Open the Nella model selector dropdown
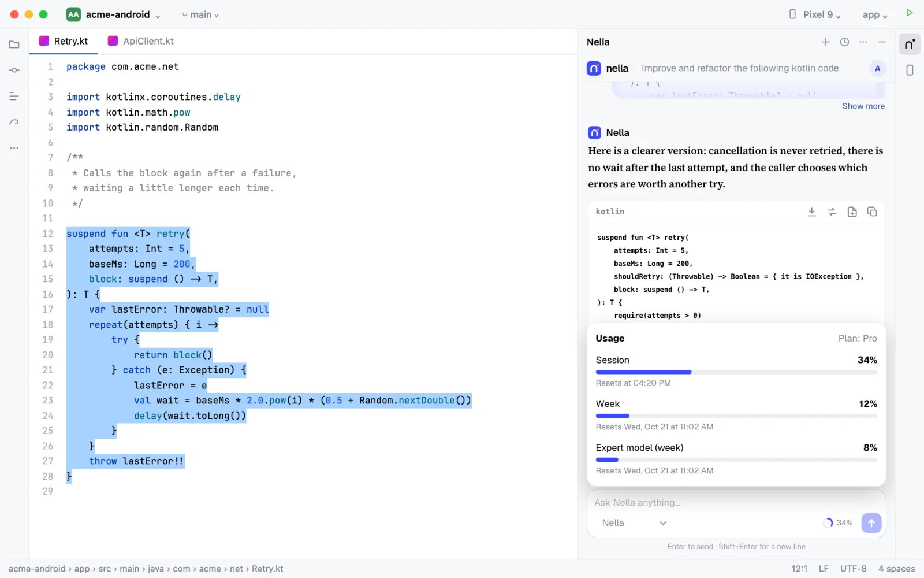924x578 pixels. click(x=634, y=523)
